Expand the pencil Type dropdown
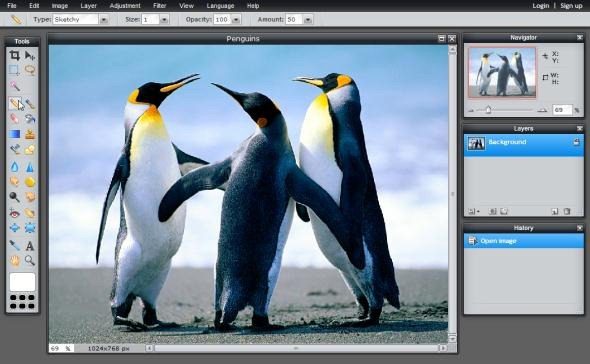The image size is (590, 364). click(x=103, y=20)
